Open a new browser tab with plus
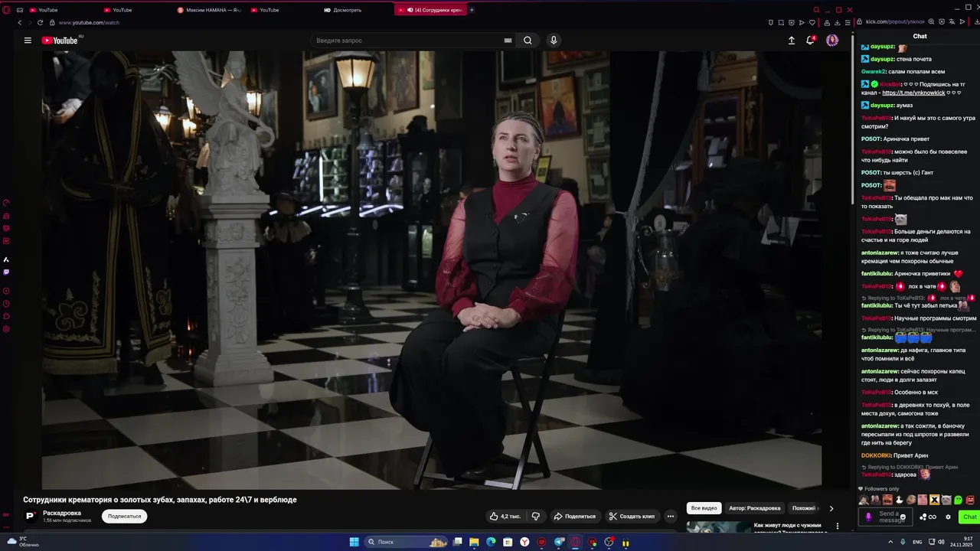The width and height of the screenshot is (980, 551). pos(472,10)
